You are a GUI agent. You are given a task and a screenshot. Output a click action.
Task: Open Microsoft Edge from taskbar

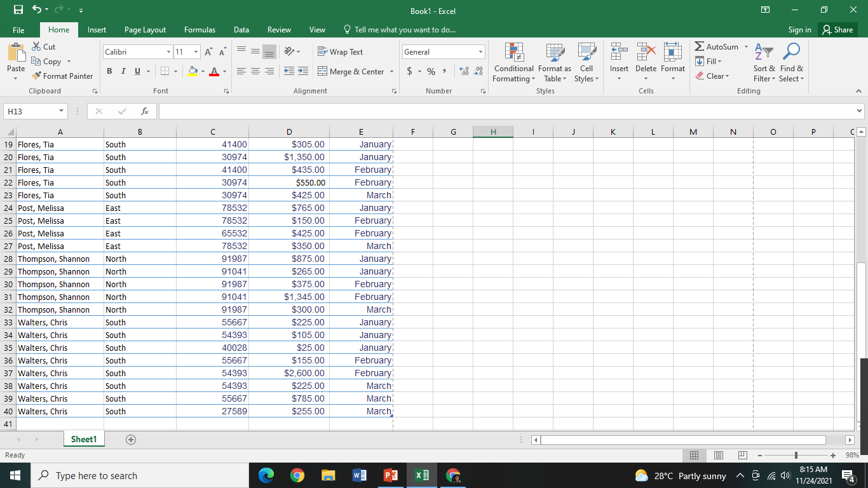266,475
